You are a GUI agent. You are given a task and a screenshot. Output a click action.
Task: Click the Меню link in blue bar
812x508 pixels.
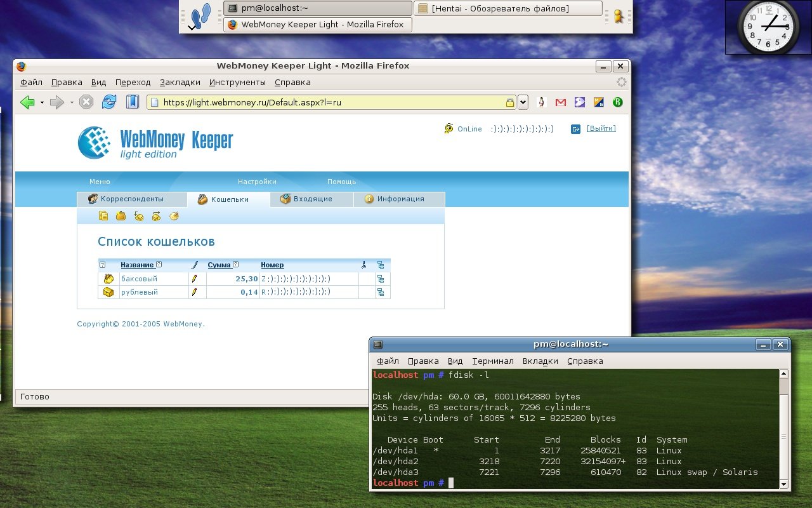click(100, 182)
